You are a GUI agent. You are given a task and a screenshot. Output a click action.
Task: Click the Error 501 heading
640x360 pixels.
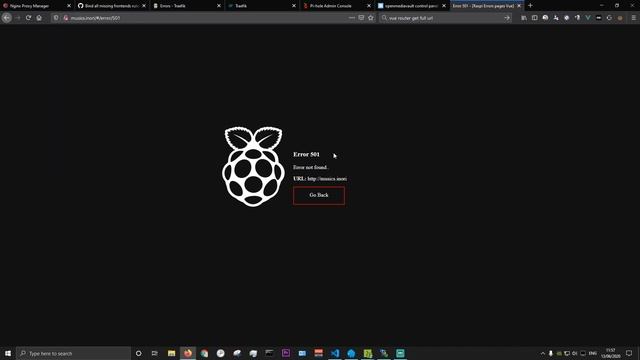307,154
